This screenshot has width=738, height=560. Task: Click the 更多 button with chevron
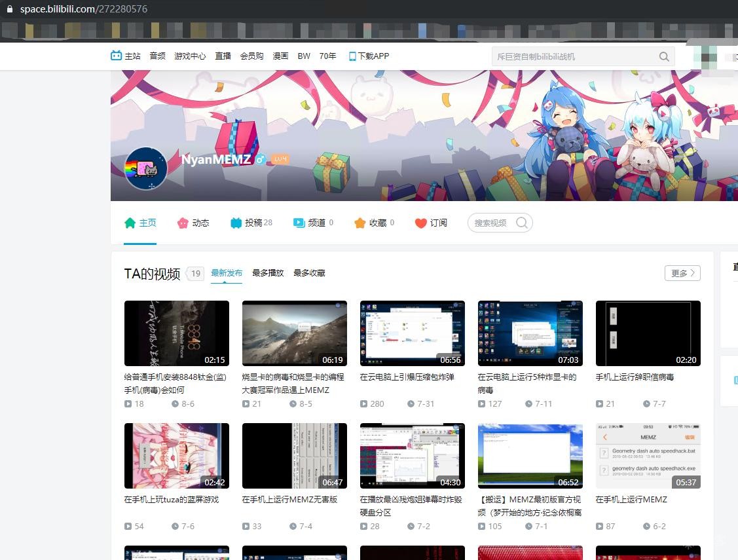[x=682, y=273]
